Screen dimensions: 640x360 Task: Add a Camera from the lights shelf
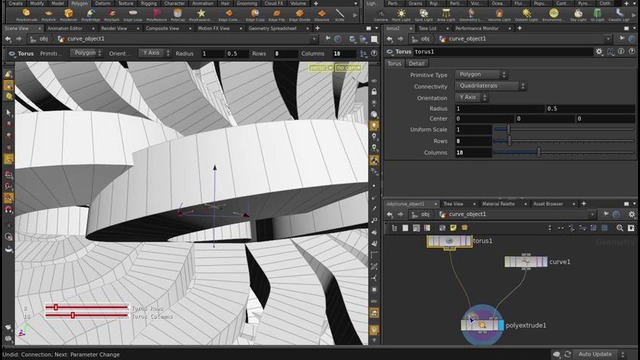tap(380, 15)
